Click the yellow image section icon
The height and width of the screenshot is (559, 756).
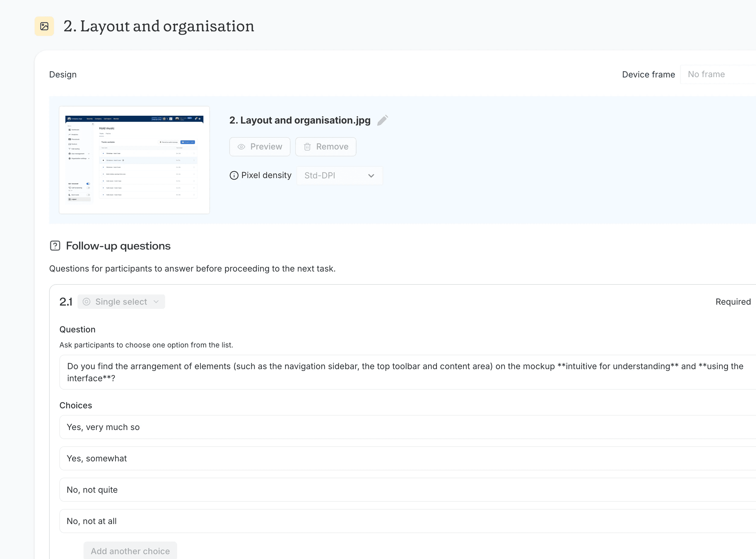(44, 26)
